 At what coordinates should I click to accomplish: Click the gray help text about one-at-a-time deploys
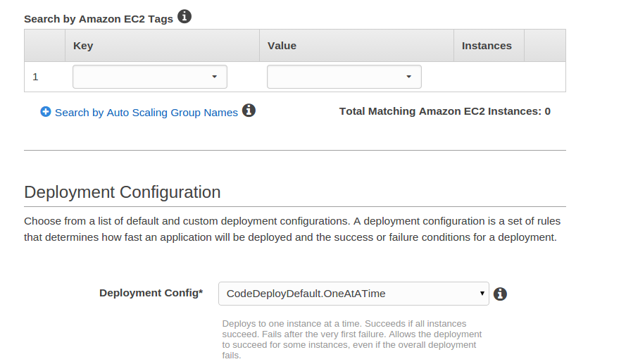click(x=352, y=339)
